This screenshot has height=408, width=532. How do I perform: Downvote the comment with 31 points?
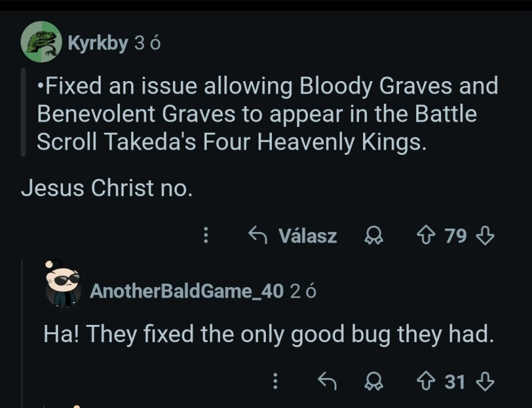point(486,381)
